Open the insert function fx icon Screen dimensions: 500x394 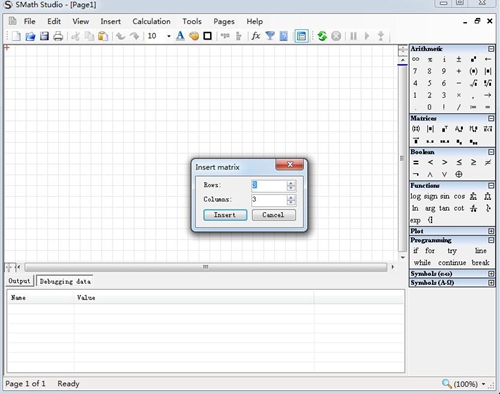point(256,36)
